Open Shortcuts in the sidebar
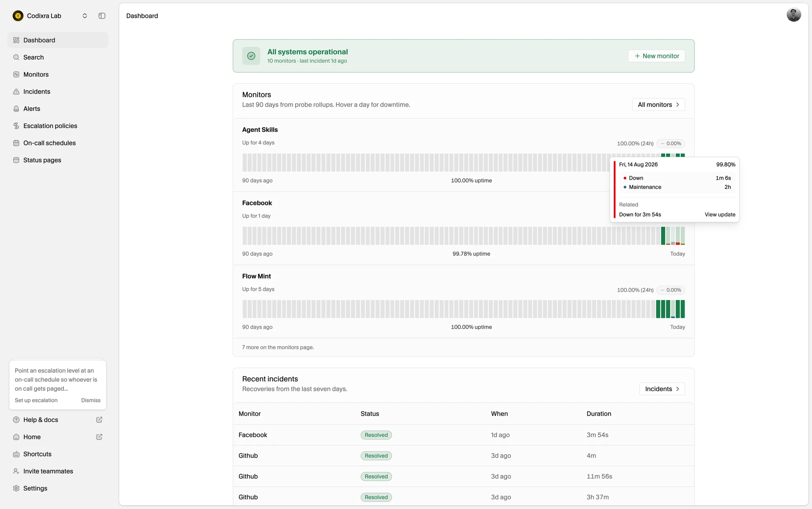This screenshot has height=509, width=812. pos(58,454)
